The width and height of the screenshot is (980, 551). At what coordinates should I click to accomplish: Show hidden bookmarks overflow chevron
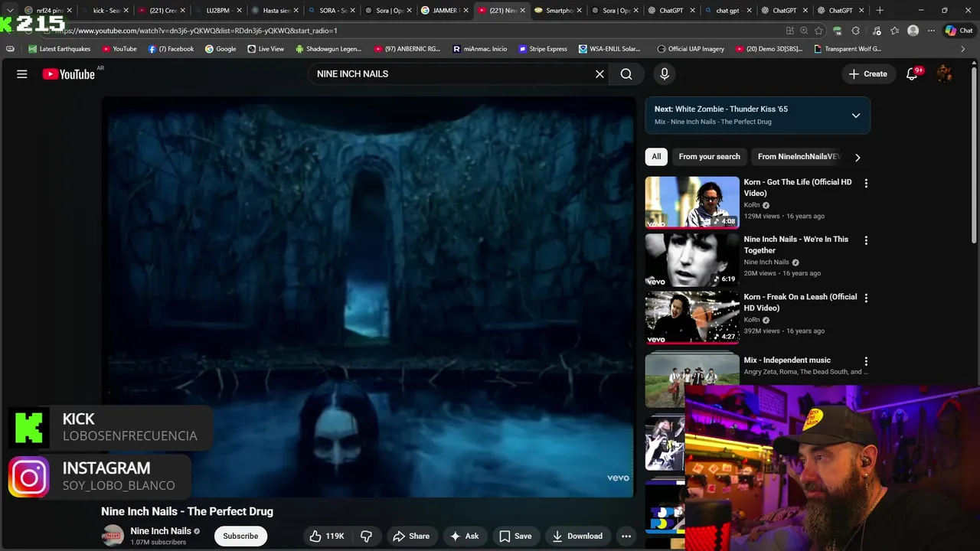(x=963, y=49)
